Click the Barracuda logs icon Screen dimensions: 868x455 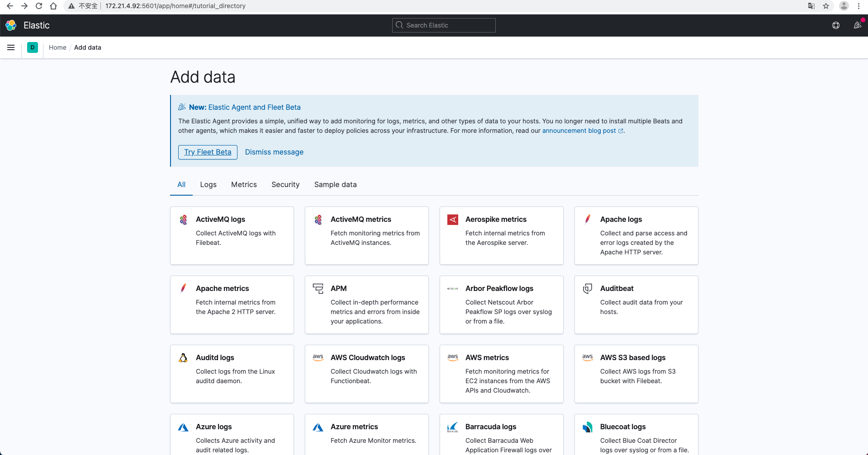pos(453,427)
